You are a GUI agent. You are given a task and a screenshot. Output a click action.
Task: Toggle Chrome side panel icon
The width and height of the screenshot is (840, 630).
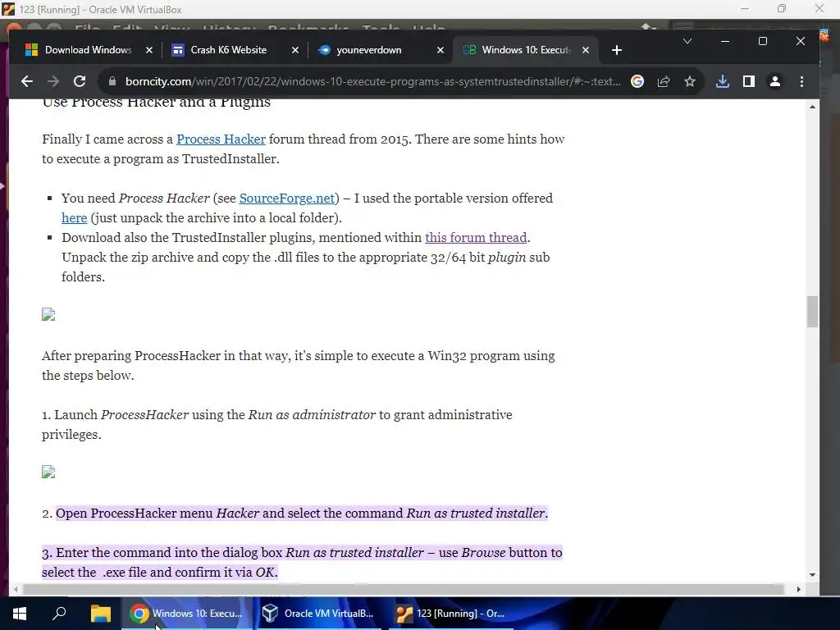pos(748,81)
